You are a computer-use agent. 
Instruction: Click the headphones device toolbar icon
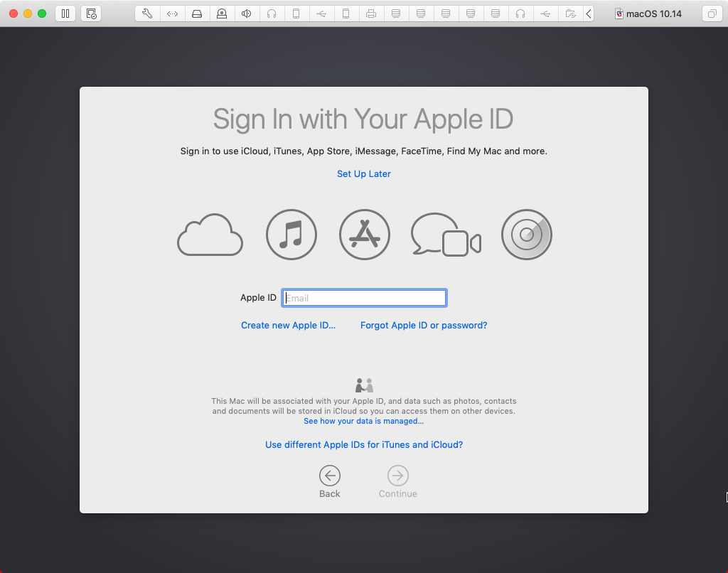(x=272, y=14)
